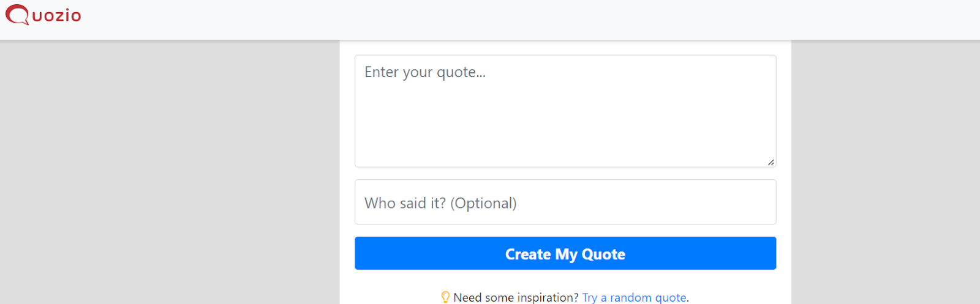Click the "Enter your quote..." placeholder text
Screen dimensions: 980x304
click(x=425, y=72)
